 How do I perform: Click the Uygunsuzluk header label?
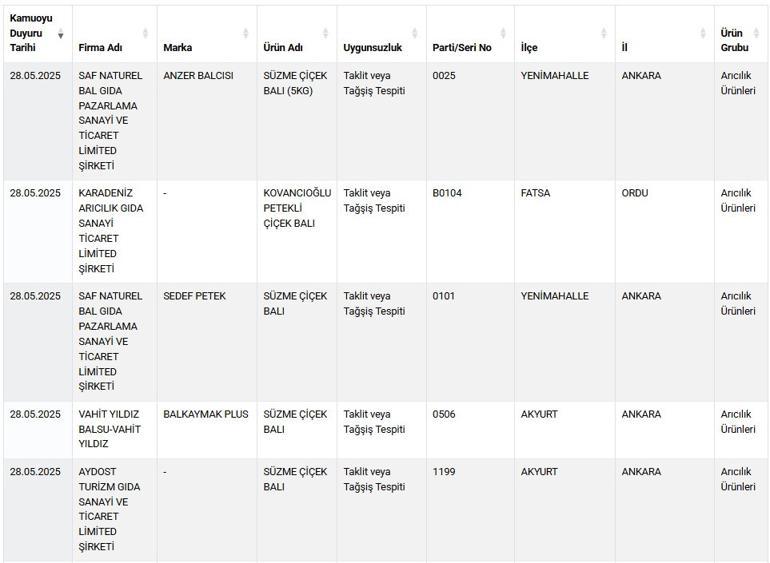[x=372, y=47]
